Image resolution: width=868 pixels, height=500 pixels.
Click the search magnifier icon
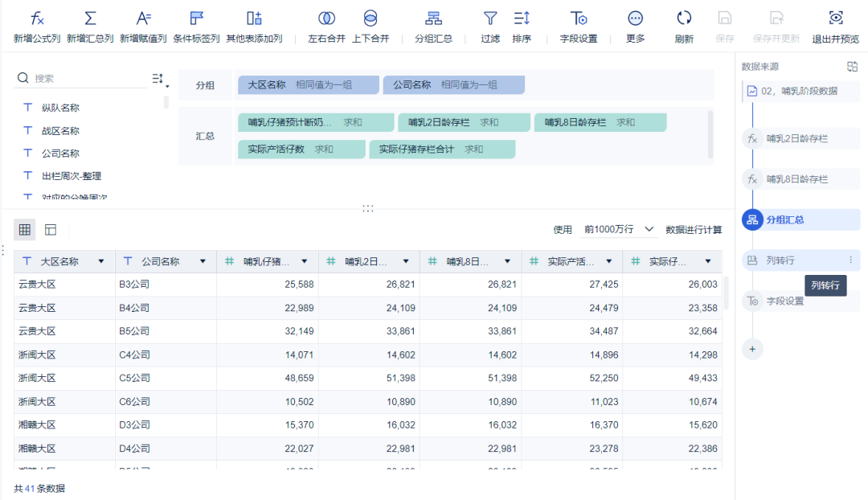point(23,78)
